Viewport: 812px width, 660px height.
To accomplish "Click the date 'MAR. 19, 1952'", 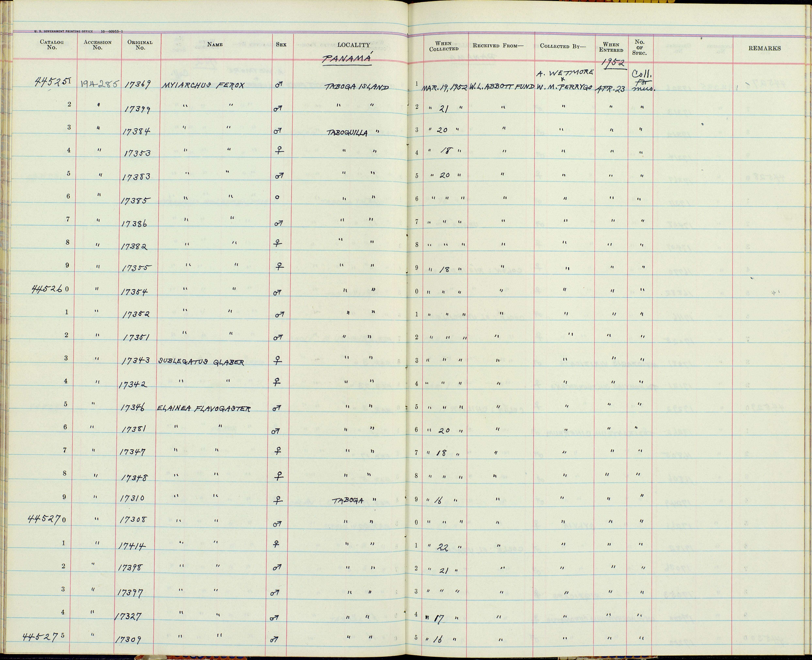I will [x=445, y=88].
